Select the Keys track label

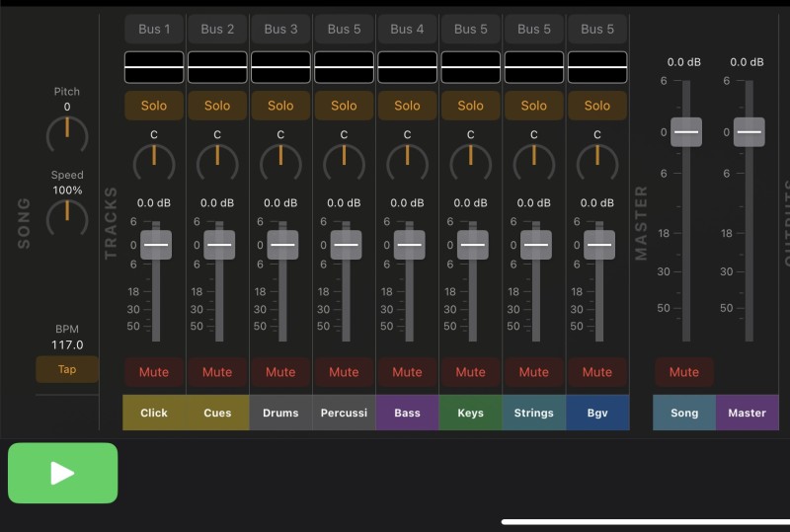[x=470, y=413]
